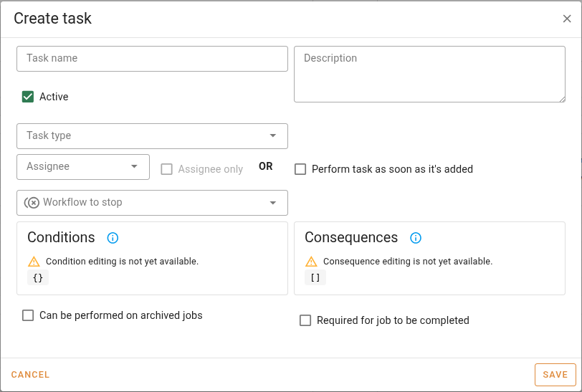Click the Save button
The width and height of the screenshot is (582, 392).
point(555,375)
